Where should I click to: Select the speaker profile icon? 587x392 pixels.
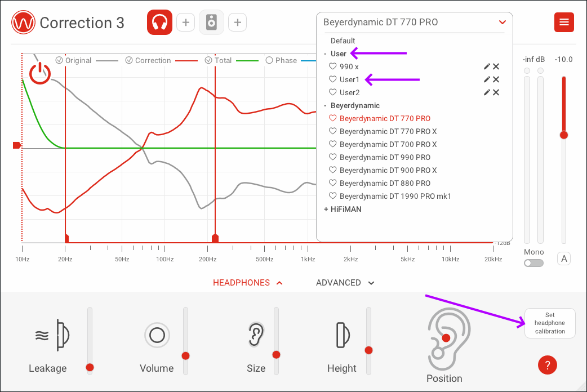click(x=211, y=23)
